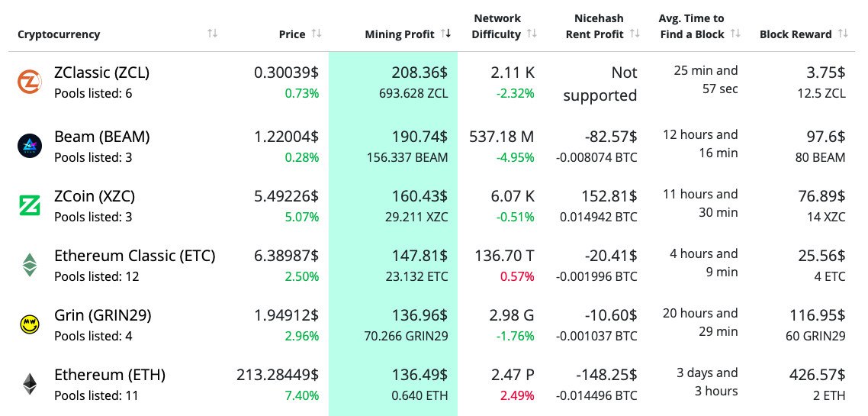Open the ZClassic (ZCL) coin page

click(x=101, y=73)
